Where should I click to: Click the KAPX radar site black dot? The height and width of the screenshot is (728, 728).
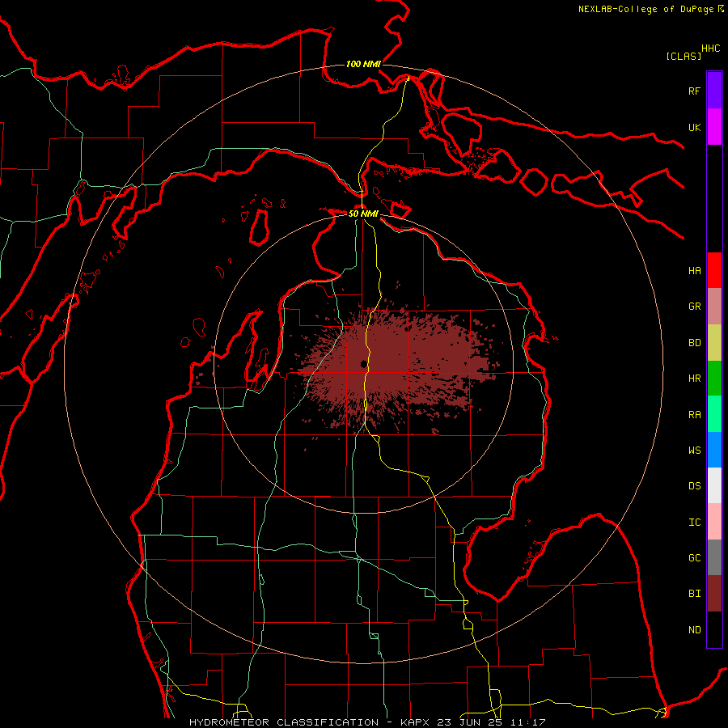[363, 364]
